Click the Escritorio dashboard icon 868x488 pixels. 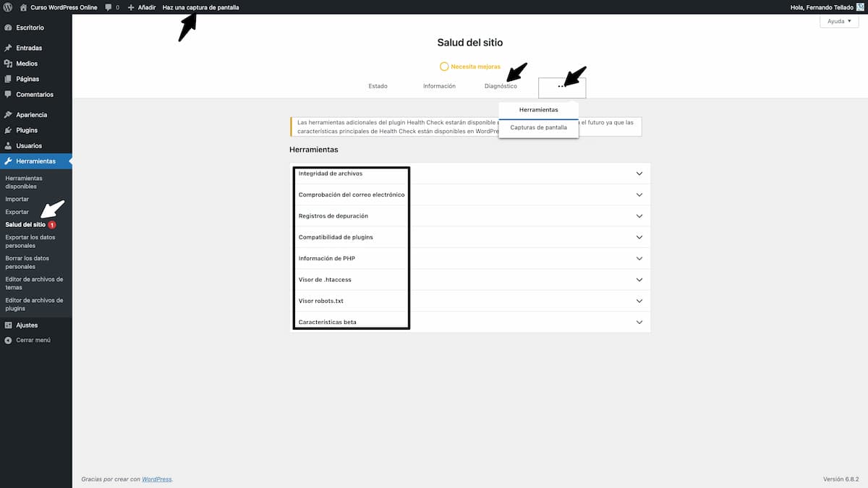(8, 27)
